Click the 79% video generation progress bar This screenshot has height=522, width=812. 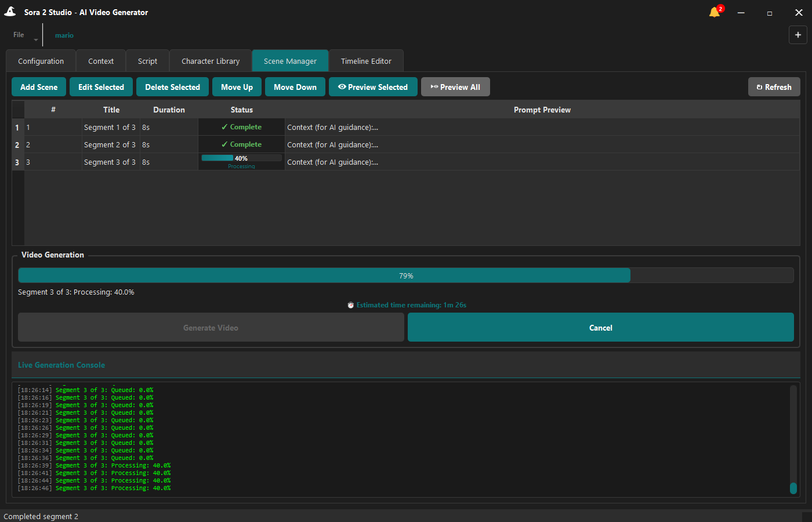pyautogui.click(x=406, y=275)
